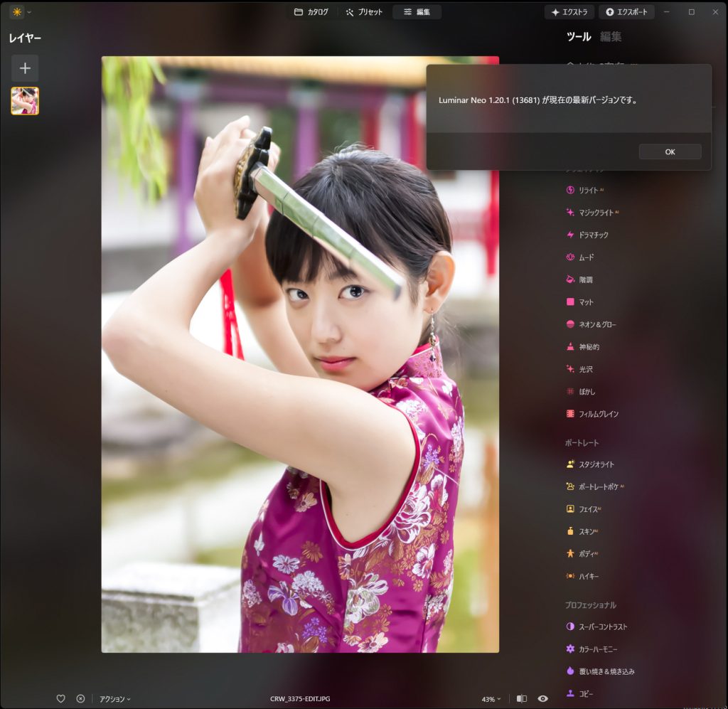The height and width of the screenshot is (709, 728).
Task: Open the Luminar logo menu dropdown
Action: tap(20, 12)
